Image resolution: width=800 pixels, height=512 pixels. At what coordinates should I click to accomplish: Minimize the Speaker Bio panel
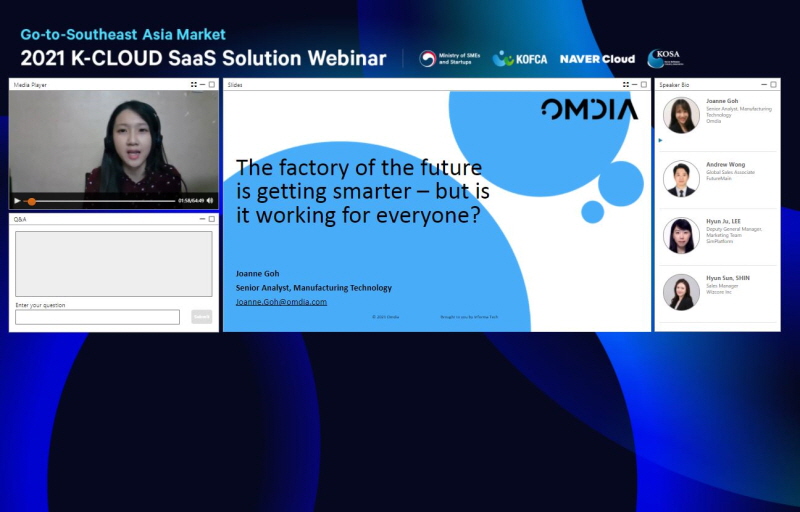764,85
